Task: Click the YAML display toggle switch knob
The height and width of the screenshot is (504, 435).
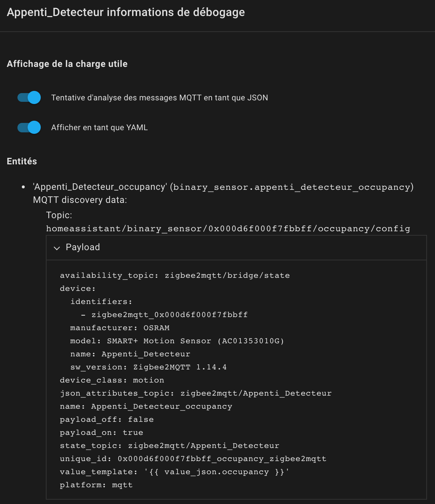Action: tap(34, 128)
